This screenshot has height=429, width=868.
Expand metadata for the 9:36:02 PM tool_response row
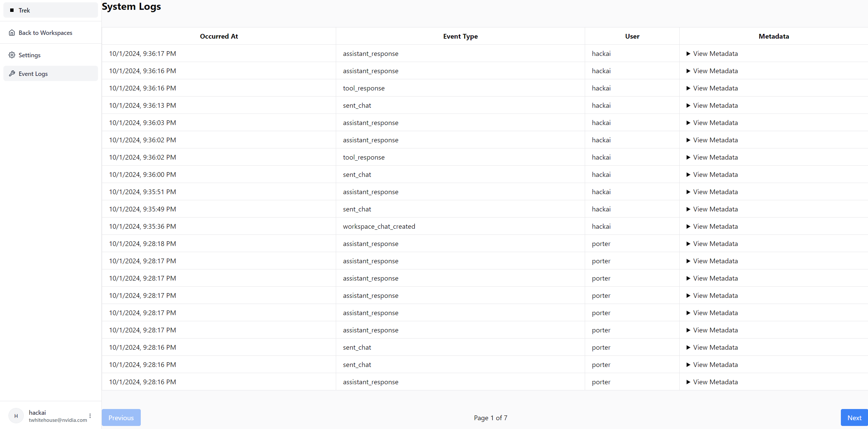coord(712,157)
